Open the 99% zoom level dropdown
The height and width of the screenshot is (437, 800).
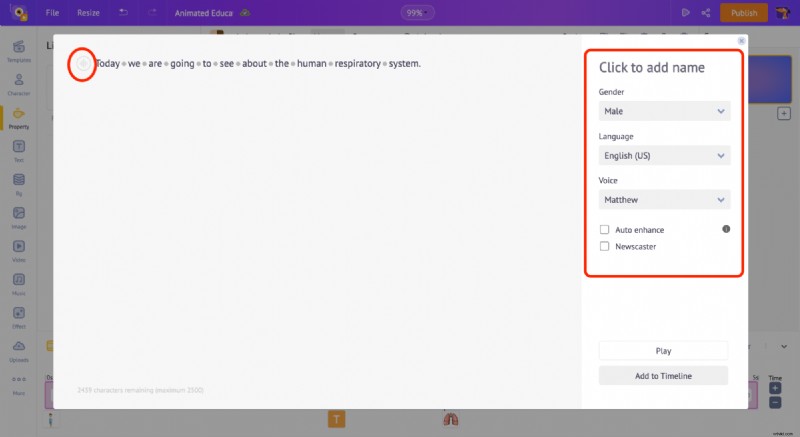417,13
